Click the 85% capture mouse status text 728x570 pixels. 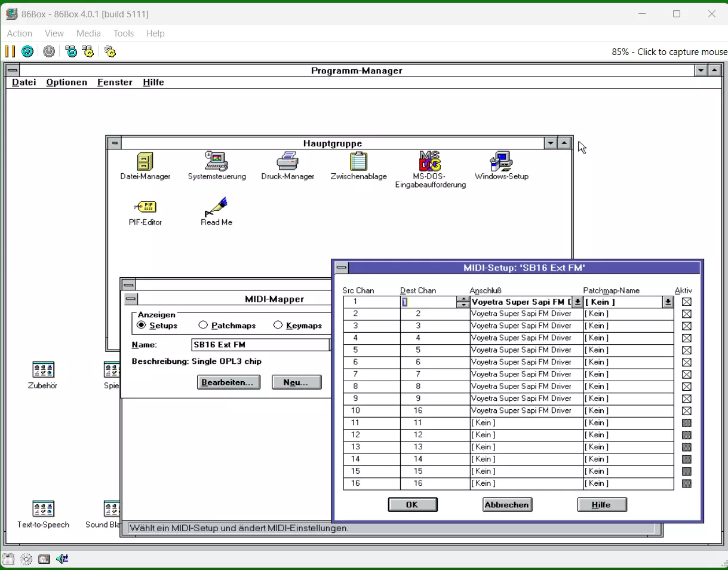click(669, 52)
